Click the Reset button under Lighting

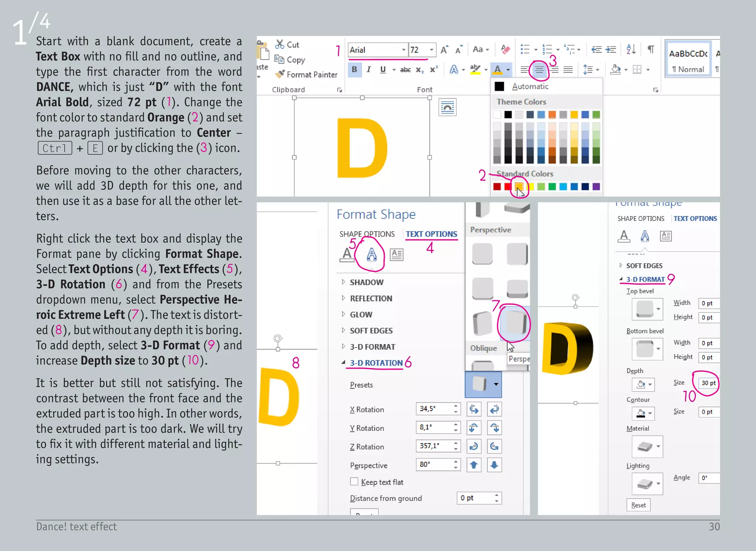point(638,505)
